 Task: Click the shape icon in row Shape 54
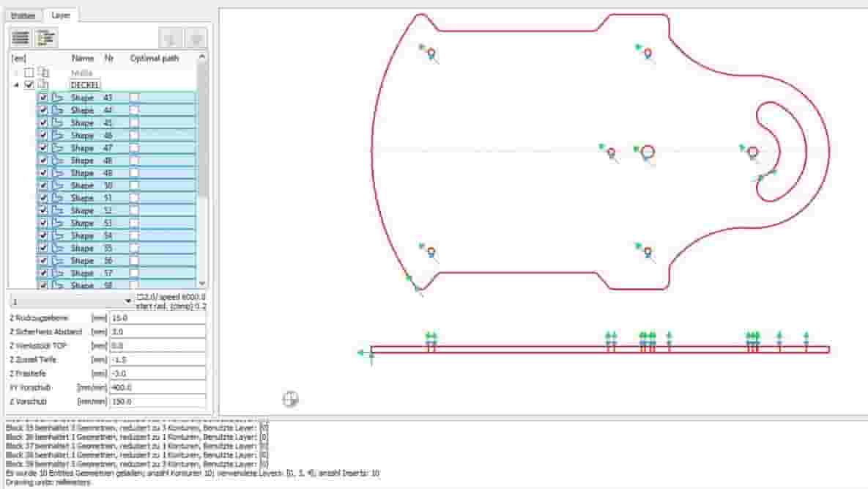[58, 236]
